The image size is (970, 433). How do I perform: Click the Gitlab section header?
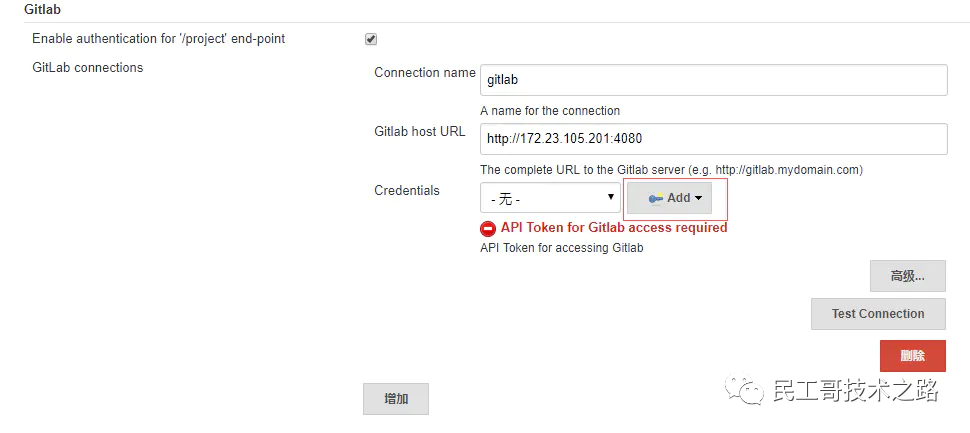point(42,9)
